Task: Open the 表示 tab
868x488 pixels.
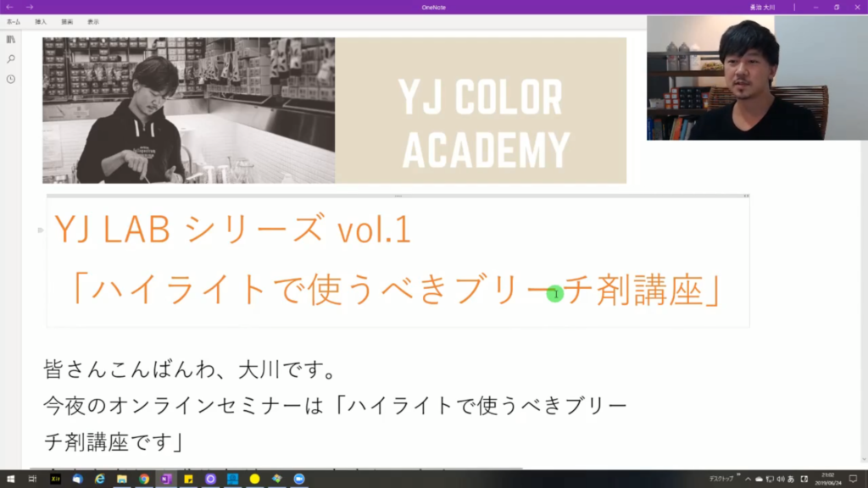Action: (x=92, y=21)
